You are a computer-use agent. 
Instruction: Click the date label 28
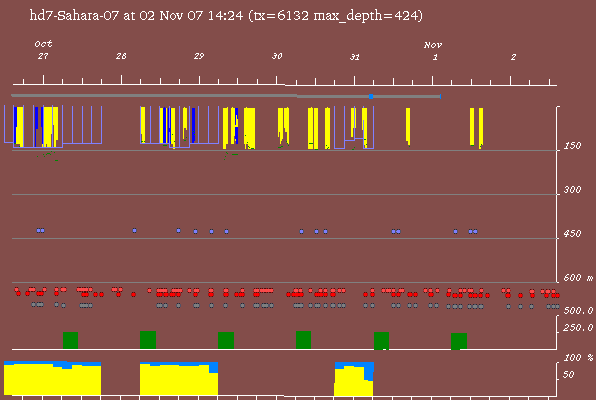tap(121, 56)
